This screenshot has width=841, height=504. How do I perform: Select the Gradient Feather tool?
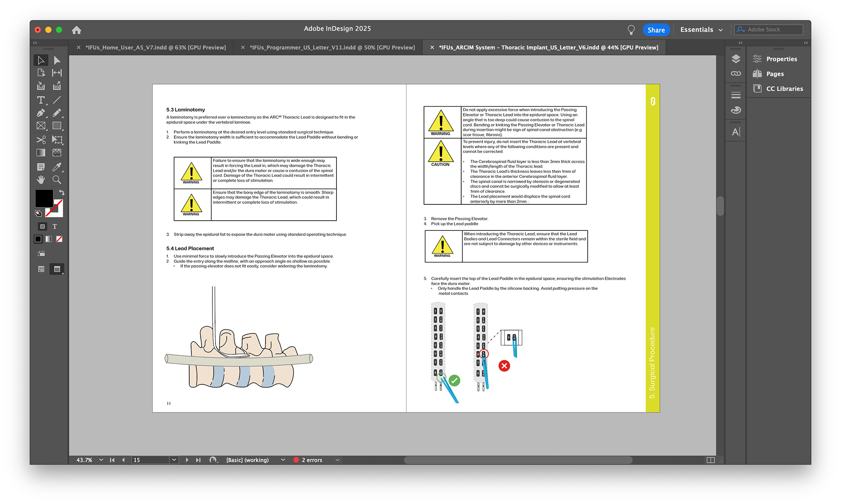click(x=57, y=152)
